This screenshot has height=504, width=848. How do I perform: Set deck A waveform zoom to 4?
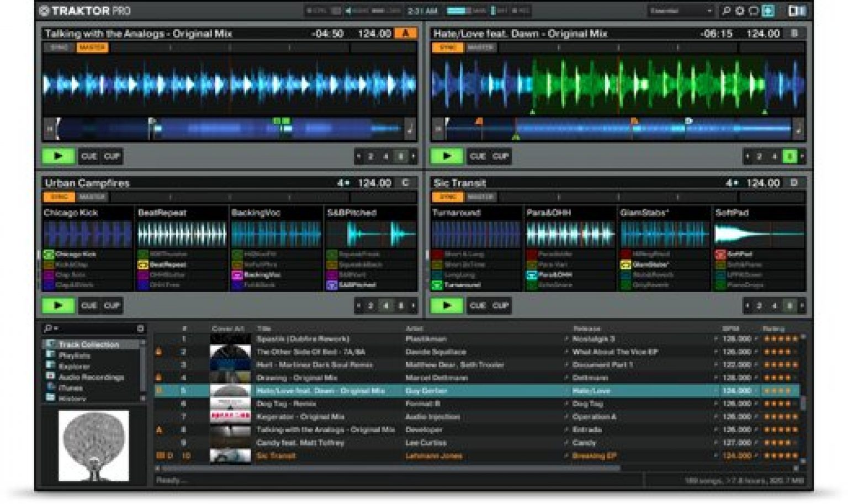click(386, 156)
